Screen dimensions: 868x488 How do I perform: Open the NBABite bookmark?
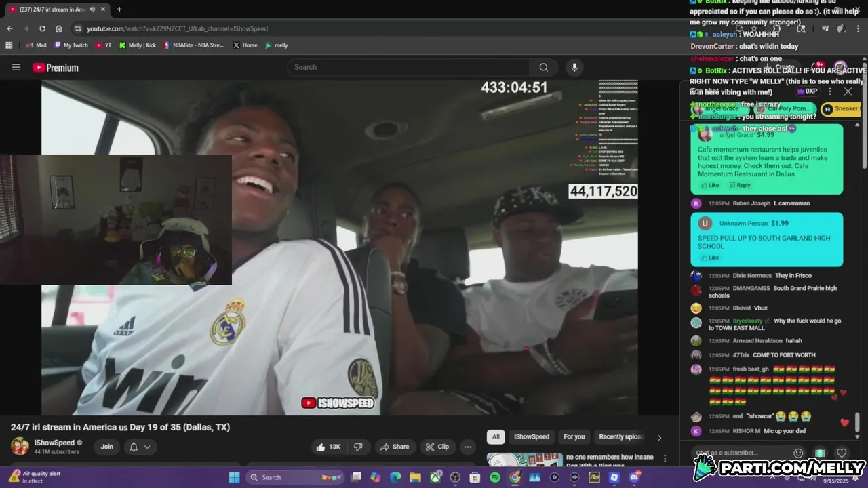(193, 45)
